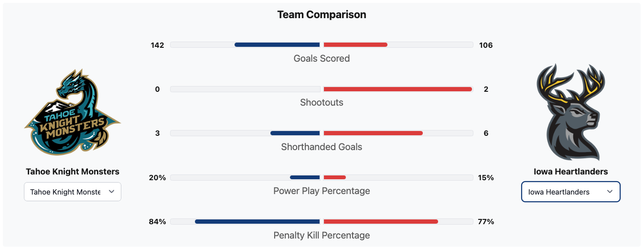
Task: Click the blue Shorthanded Goals bar
Action: coord(295,133)
